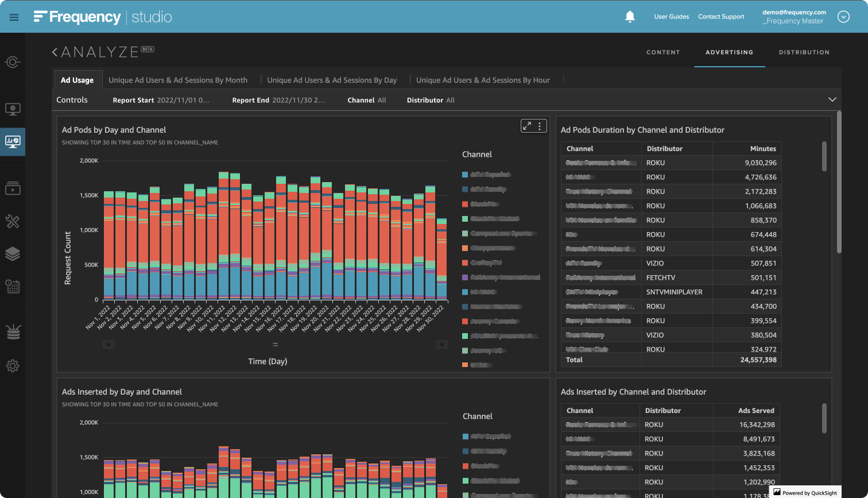Expand the Controls panel chevron
Screen dimensions: 868x498
pyautogui.click(x=832, y=99)
